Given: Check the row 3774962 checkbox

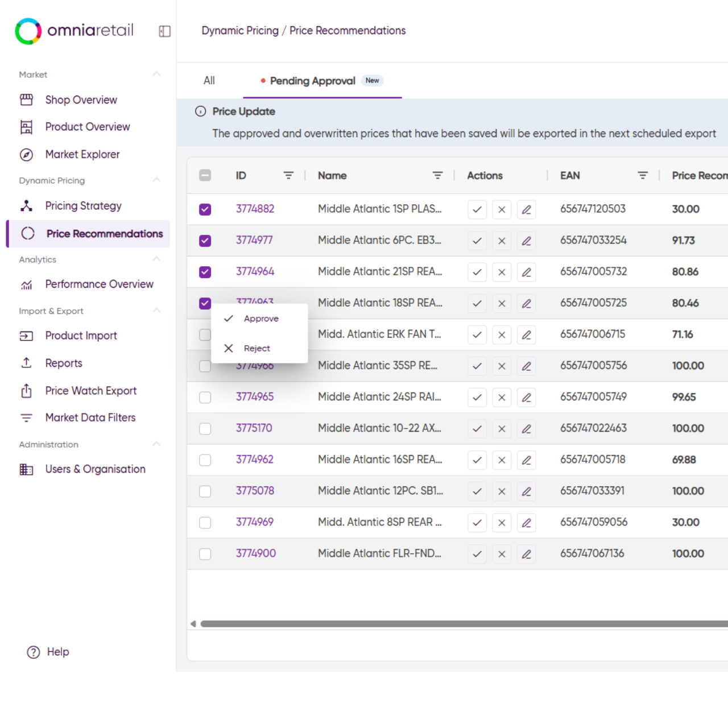Looking at the screenshot, I should pyautogui.click(x=205, y=460).
